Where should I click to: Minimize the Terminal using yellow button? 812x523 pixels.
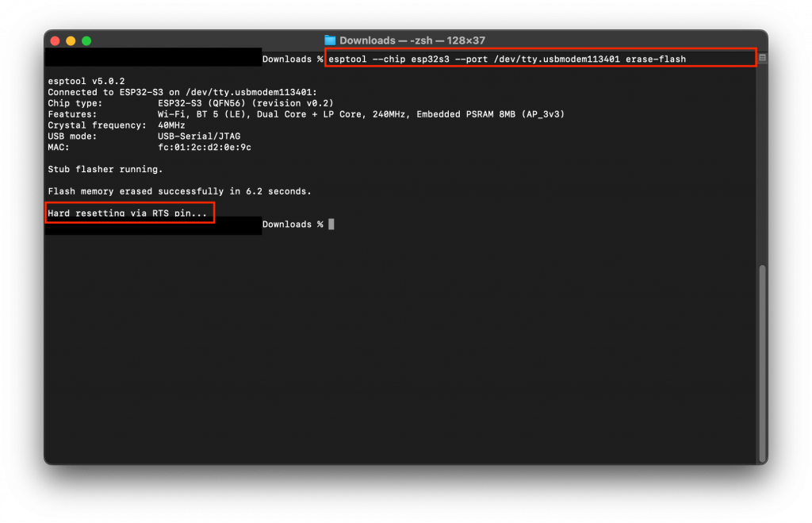click(71, 40)
